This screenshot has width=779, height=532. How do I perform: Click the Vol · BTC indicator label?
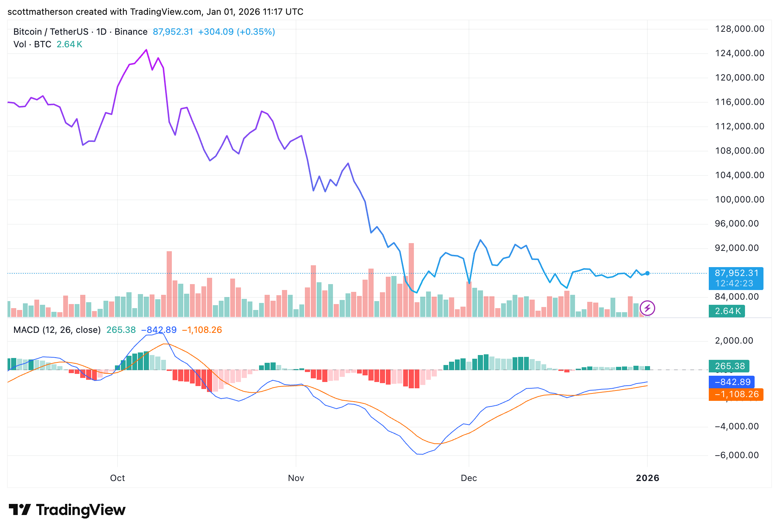coord(32,44)
